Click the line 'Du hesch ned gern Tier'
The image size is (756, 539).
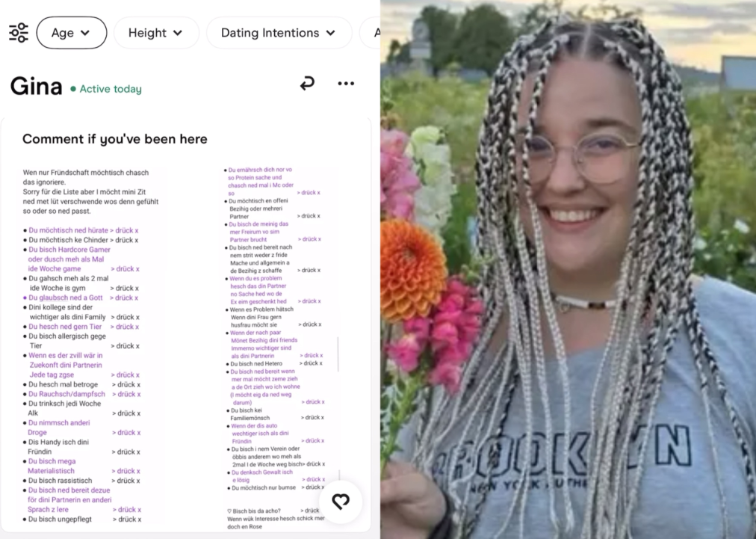coord(65,327)
